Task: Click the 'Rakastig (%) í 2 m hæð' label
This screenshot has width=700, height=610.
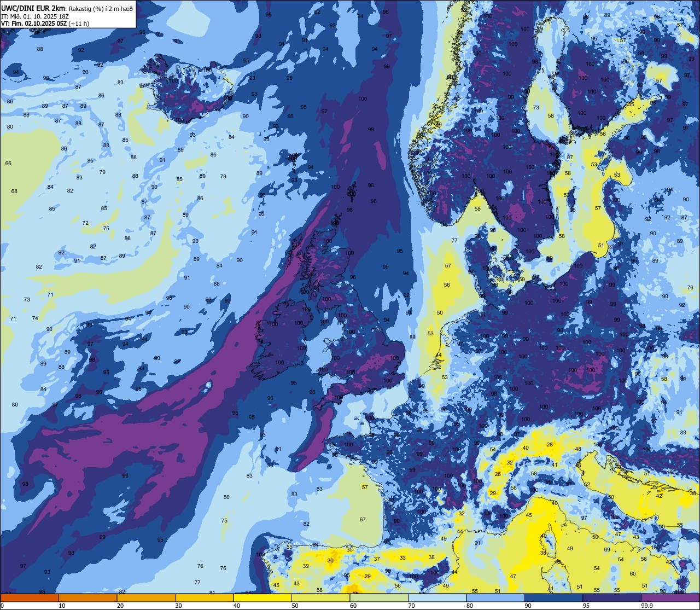Action: coord(101,8)
